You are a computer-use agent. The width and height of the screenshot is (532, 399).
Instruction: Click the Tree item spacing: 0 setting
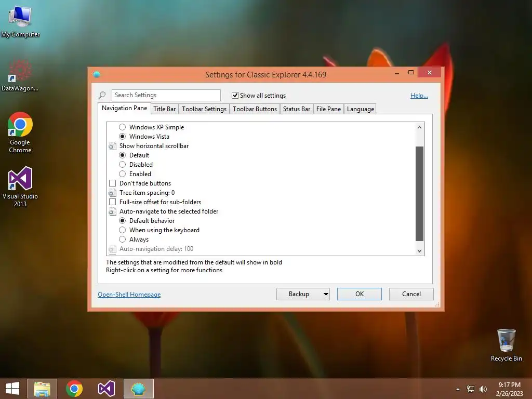pyautogui.click(x=147, y=193)
